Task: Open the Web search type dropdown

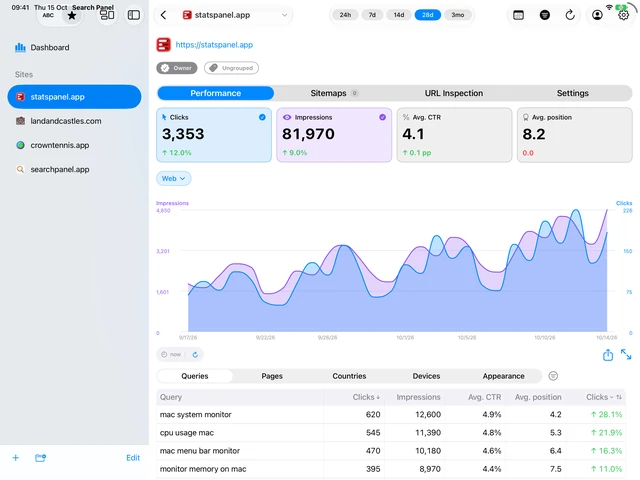Action: point(173,178)
